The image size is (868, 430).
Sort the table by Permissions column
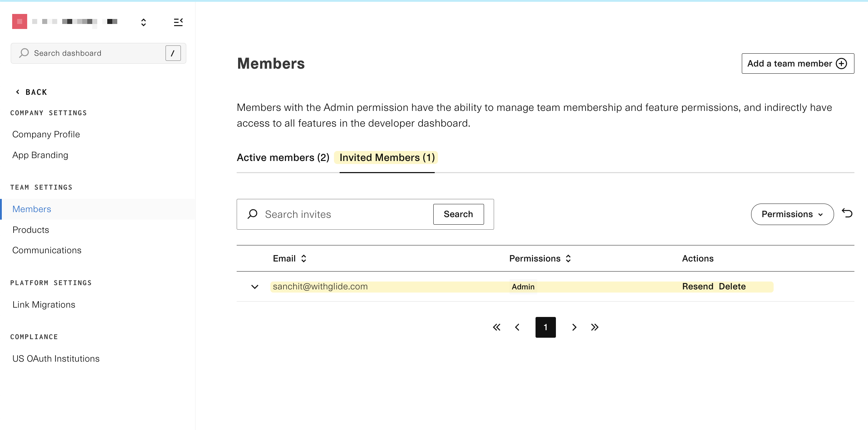pos(568,258)
